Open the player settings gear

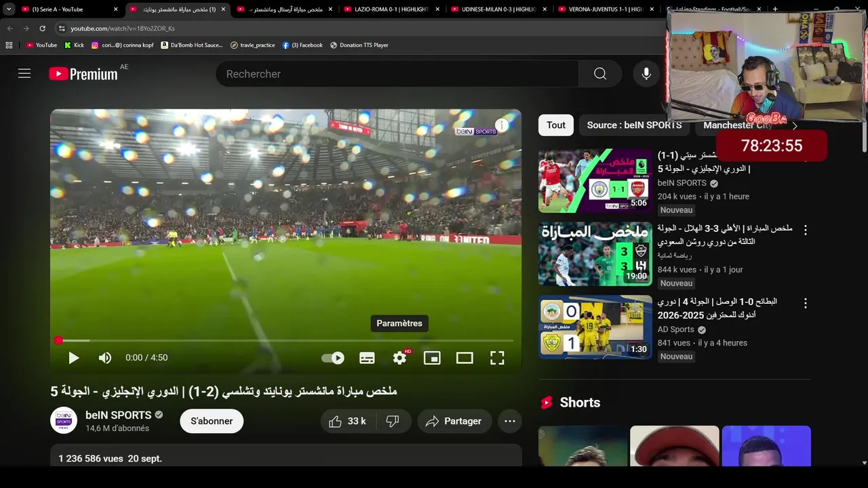(x=399, y=358)
